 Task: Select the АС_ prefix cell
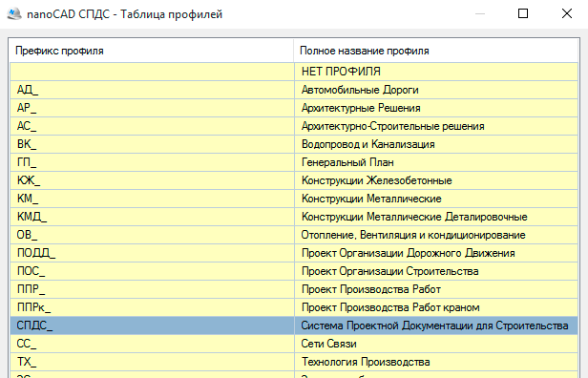[x=153, y=126]
